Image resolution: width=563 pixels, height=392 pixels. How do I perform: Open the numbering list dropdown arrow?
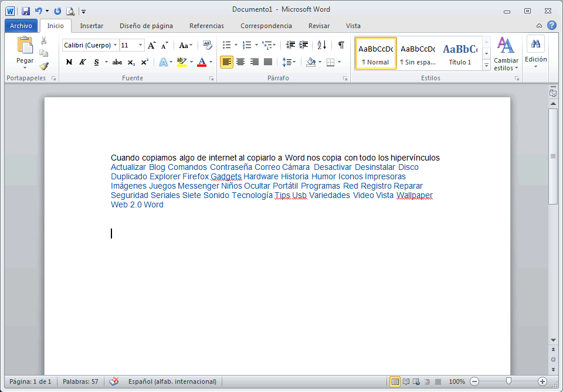click(256, 45)
